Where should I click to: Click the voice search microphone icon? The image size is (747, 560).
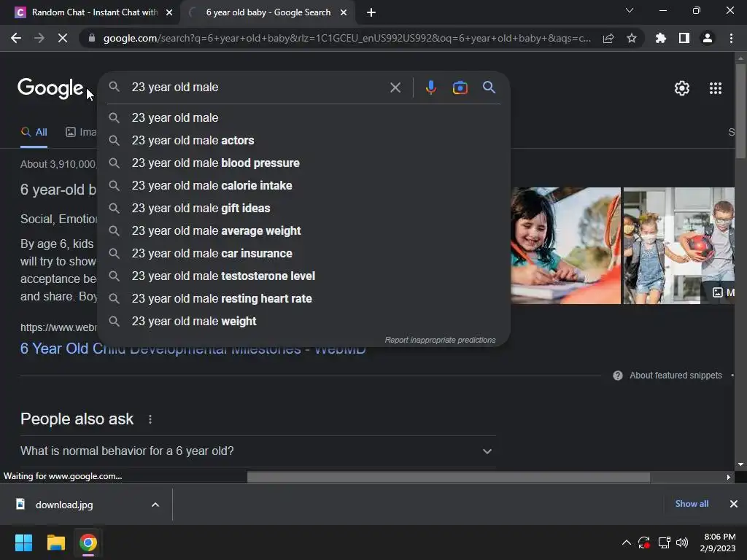tap(430, 87)
